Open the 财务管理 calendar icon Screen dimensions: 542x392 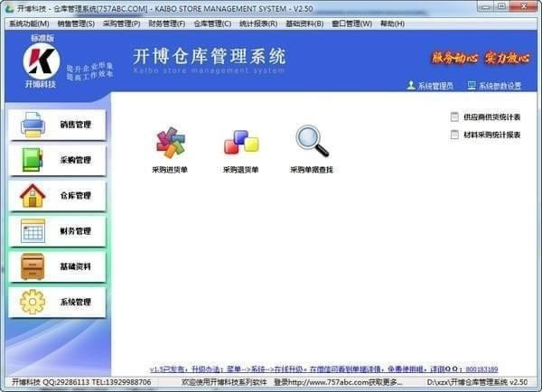coord(33,230)
